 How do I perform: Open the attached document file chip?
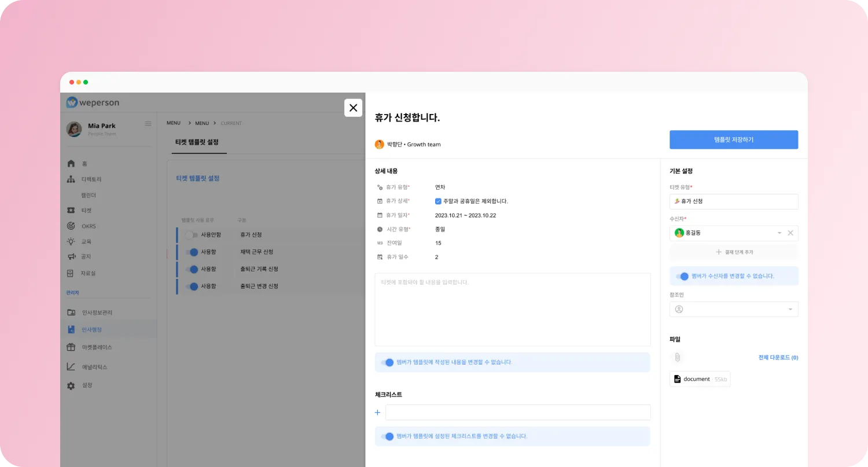700,379
